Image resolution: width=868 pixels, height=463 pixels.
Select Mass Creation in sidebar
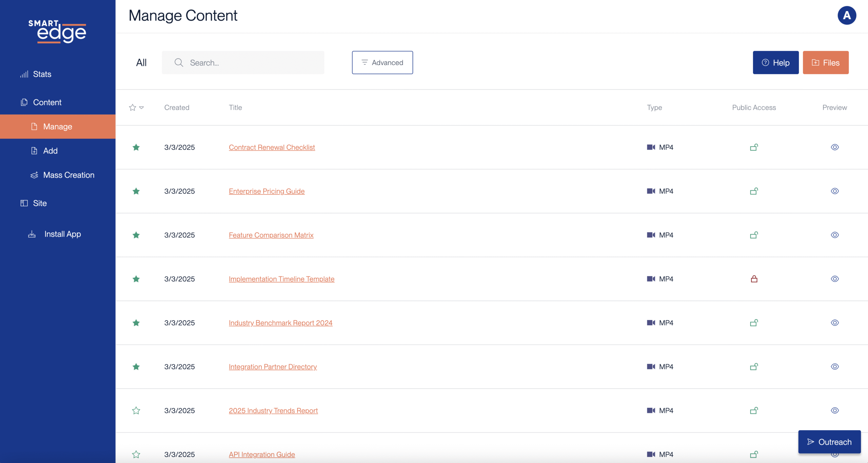68,175
